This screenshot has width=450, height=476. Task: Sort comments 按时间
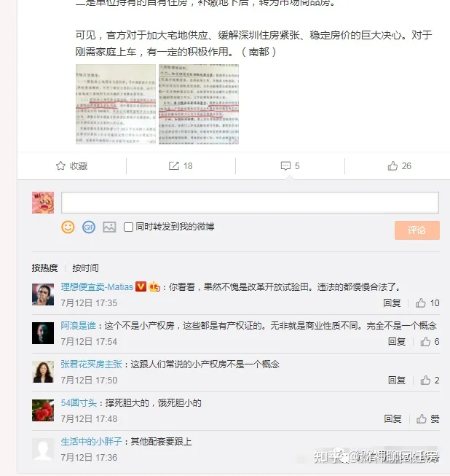point(85,268)
